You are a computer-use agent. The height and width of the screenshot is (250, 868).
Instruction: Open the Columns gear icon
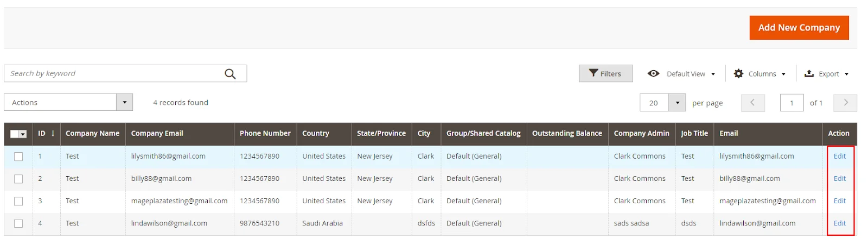[738, 74]
